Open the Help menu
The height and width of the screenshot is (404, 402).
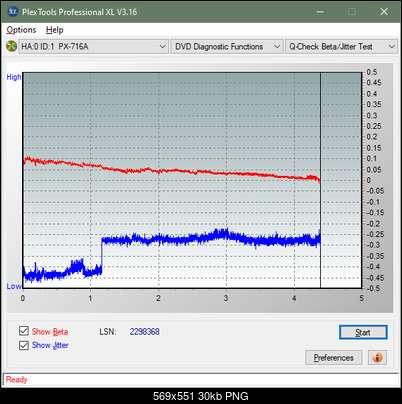55,30
